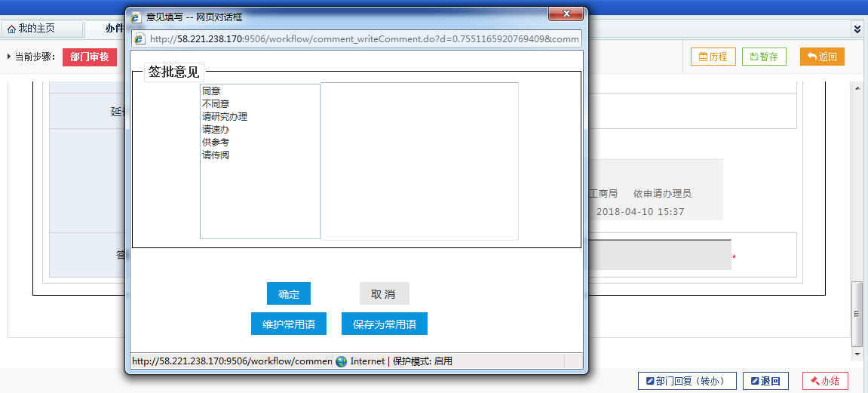868x393 pixels.
Task: Open the 我的主页 tab
Action: pos(41,29)
